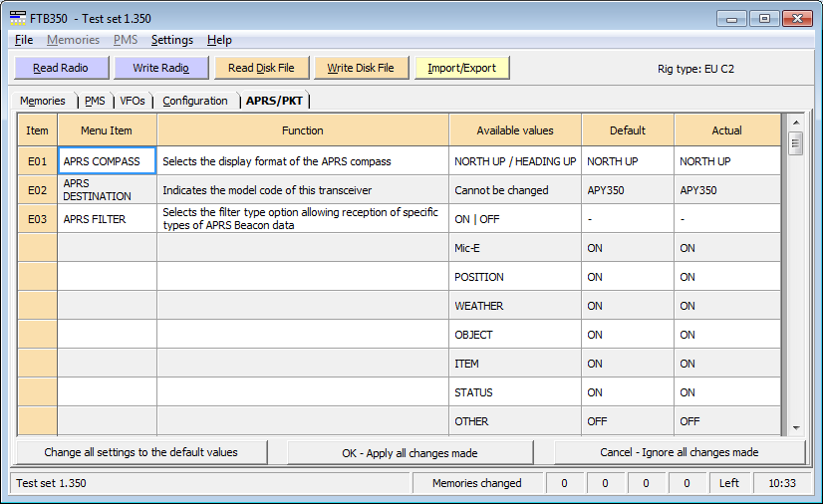Screen dimensions: 823x504
Task: Change all settings to the default values
Action: (x=141, y=452)
